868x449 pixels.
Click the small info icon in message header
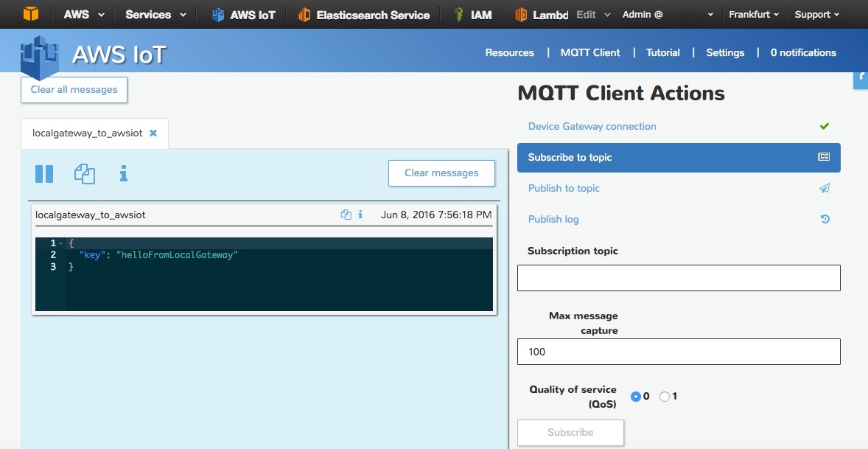tap(360, 215)
